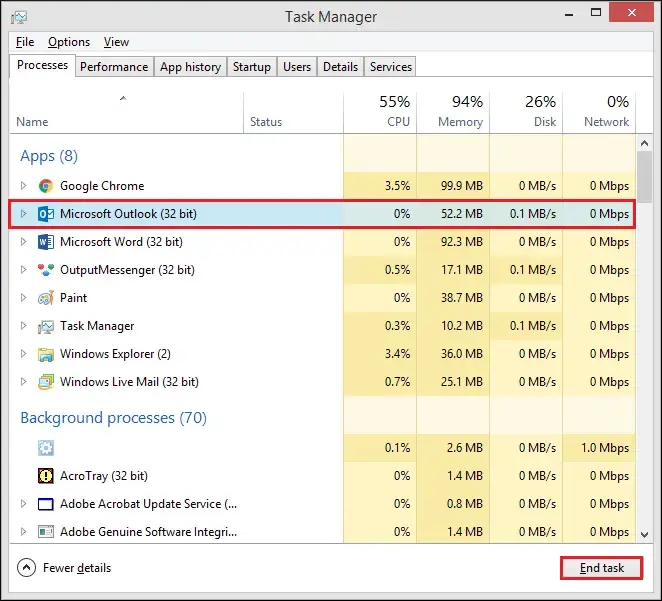The height and width of the screenshot is (601, 662).
Task: Sort processes by Disk column
Action: 526,113
